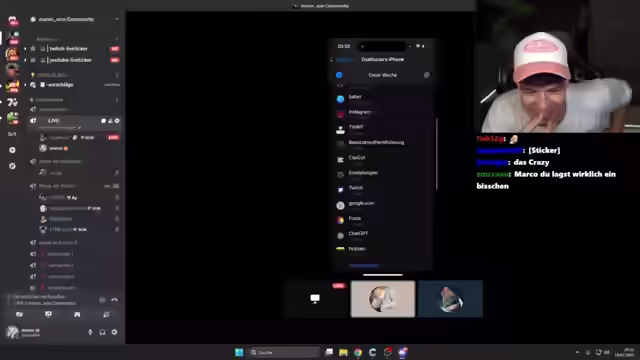Select the live screen share tile
The height and width of the screenshot is (360, 640).
point(316,299)
